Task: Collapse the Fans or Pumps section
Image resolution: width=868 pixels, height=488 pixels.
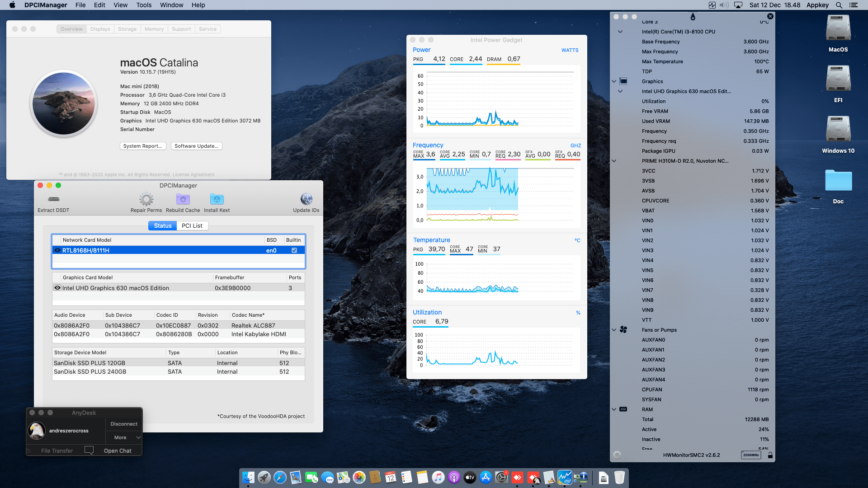Action: point(613,330)
